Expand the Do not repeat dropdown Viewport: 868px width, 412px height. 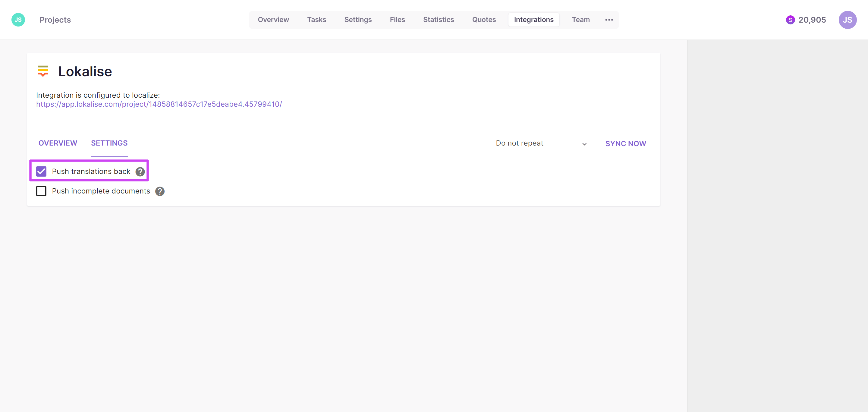pyautogui.click(x=542, y=143)
